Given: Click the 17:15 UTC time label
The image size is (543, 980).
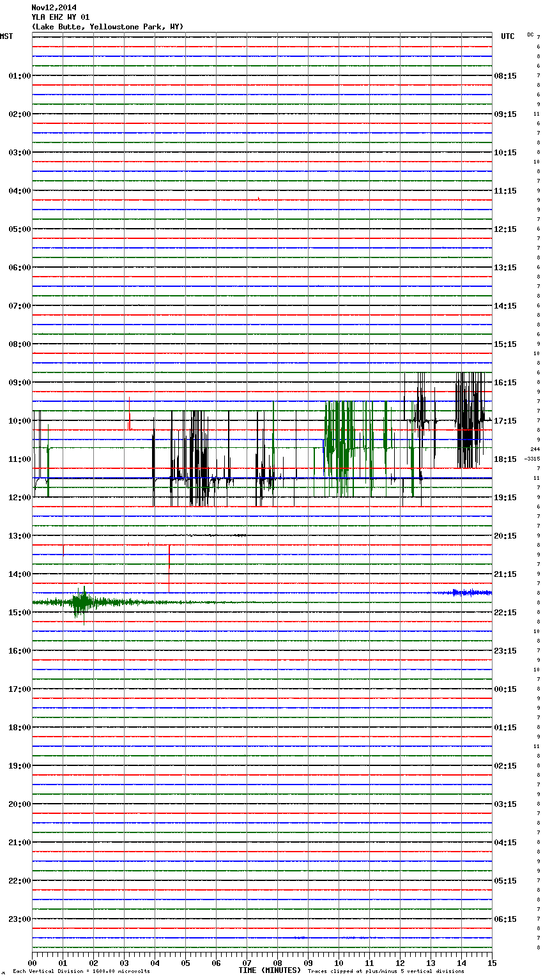Looking at the screenshot, I should (x=505, y=421).
